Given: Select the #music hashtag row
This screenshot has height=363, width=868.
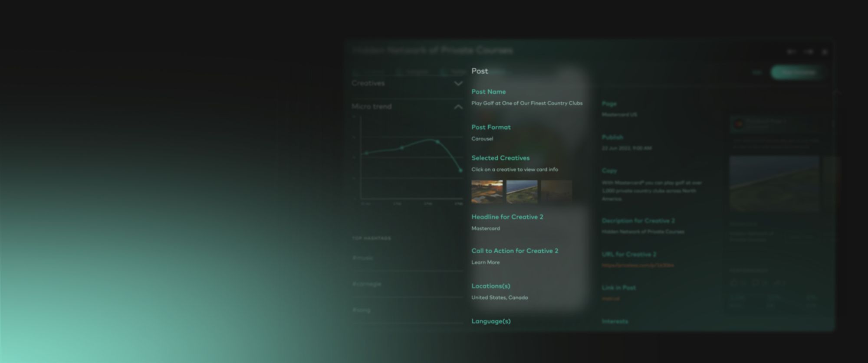Looking at the screenshot, I should (407, 258).
